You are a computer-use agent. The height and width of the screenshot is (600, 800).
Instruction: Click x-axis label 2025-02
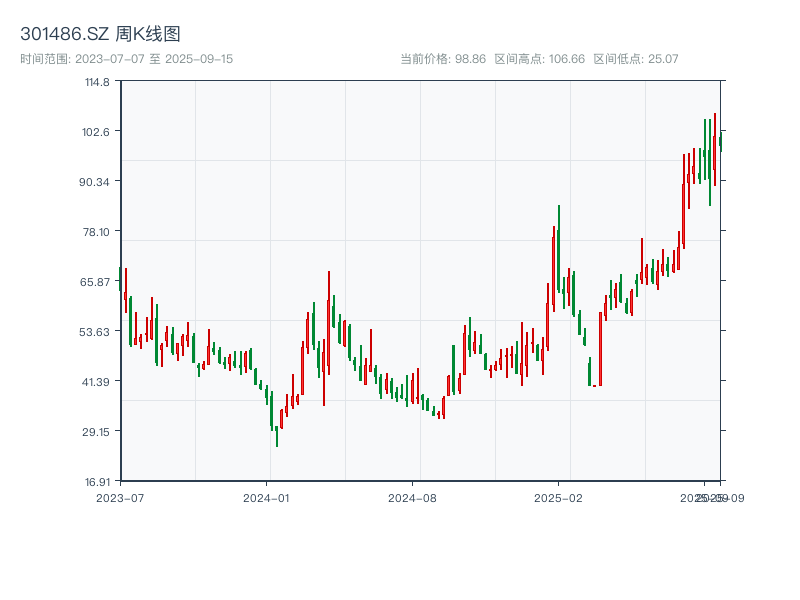pyautogui.click(x=558, y=498)
